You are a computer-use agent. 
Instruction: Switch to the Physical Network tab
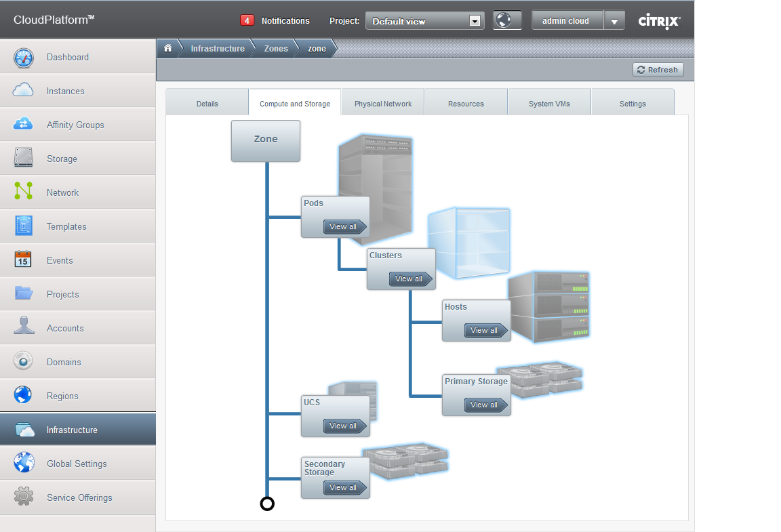(383, 104)
